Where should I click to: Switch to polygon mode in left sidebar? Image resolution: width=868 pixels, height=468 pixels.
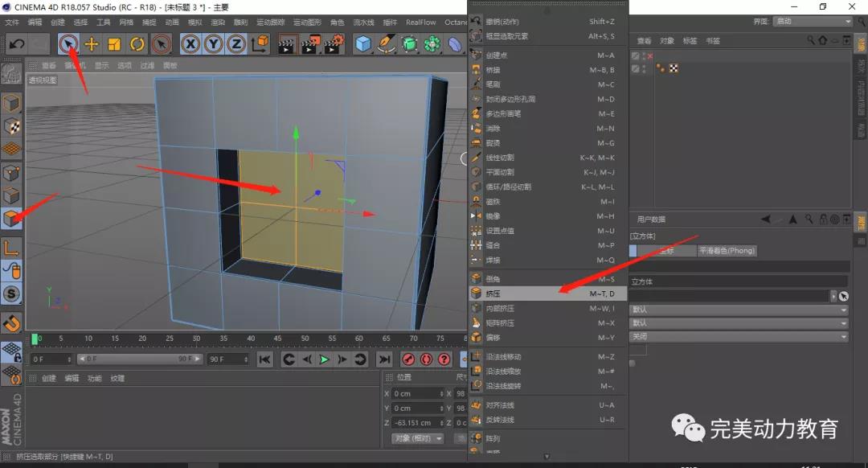tap(11, 218)
